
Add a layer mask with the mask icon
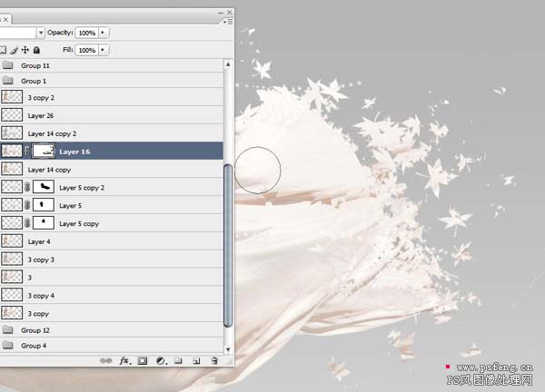[143, 361]
